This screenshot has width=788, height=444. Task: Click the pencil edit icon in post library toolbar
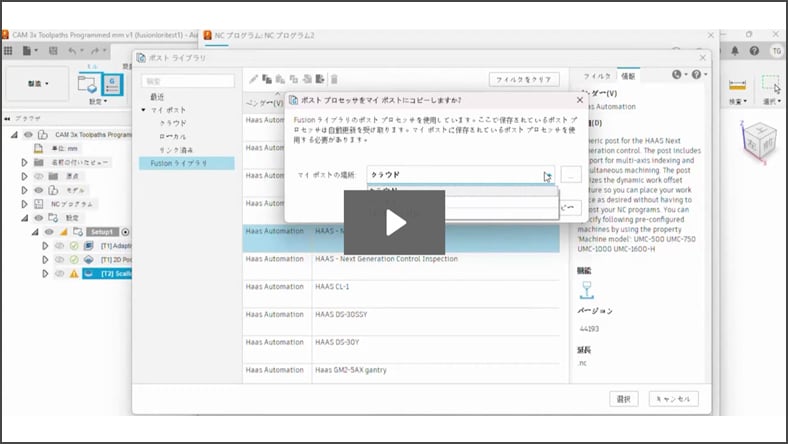point(254,79)
